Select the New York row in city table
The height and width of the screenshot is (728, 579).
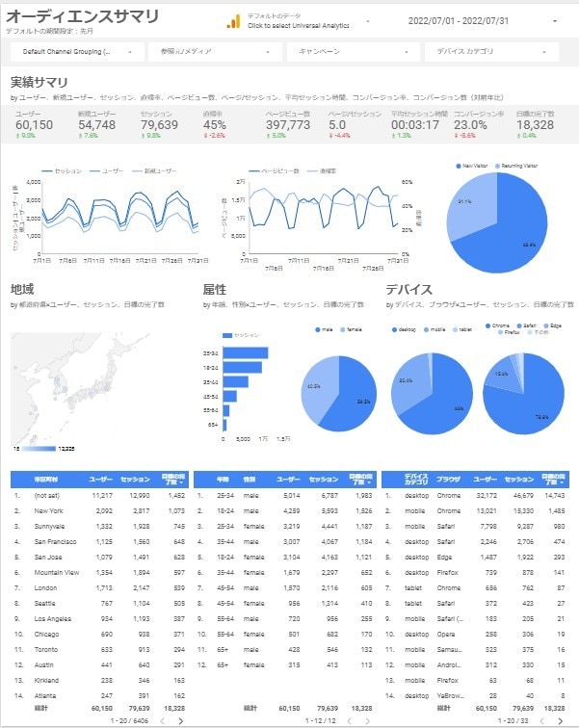coord(100,510)
